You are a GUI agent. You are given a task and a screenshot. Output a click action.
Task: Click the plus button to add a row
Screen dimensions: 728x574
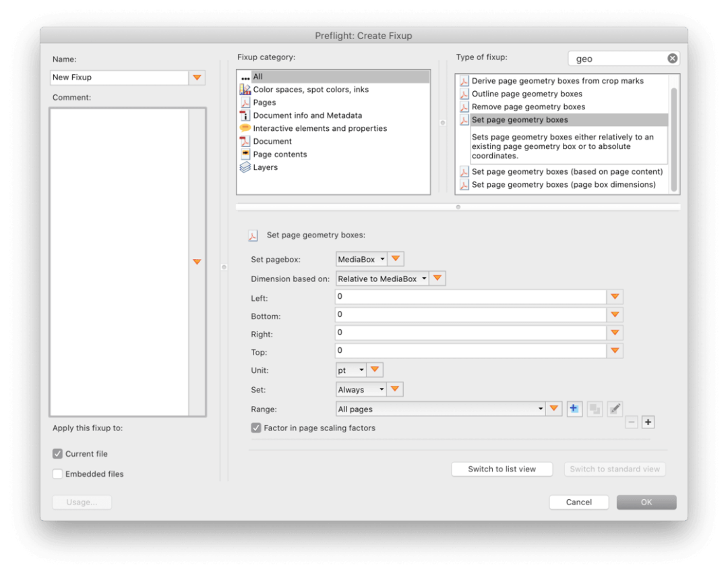click(648, 422)
